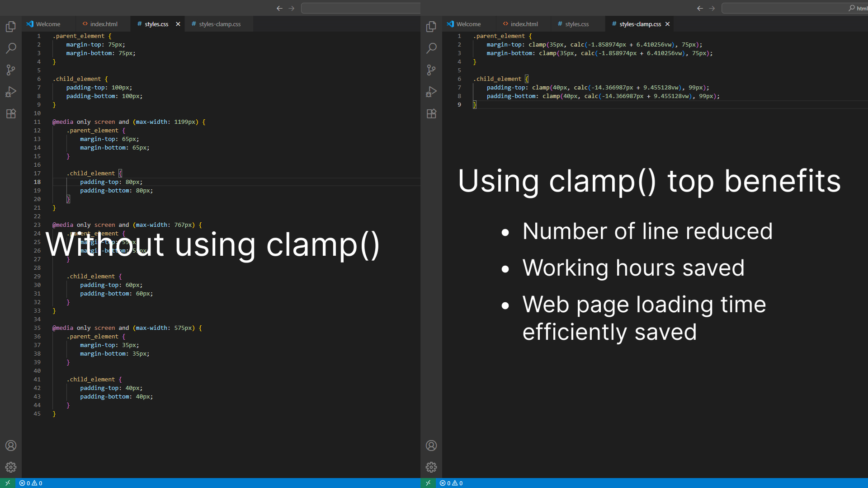Click the margin-top clamp line in styles-clamp.css
Screen dimensions: 868x488
(x=594, y=45)
